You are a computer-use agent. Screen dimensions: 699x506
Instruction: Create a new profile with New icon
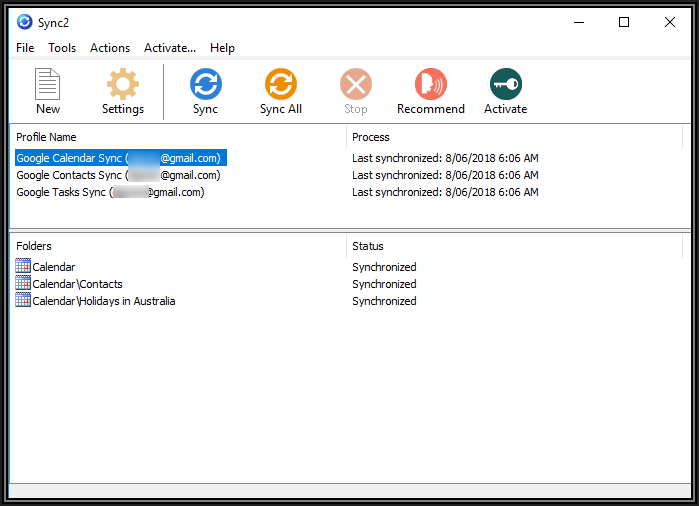click(x=47, y=84)
